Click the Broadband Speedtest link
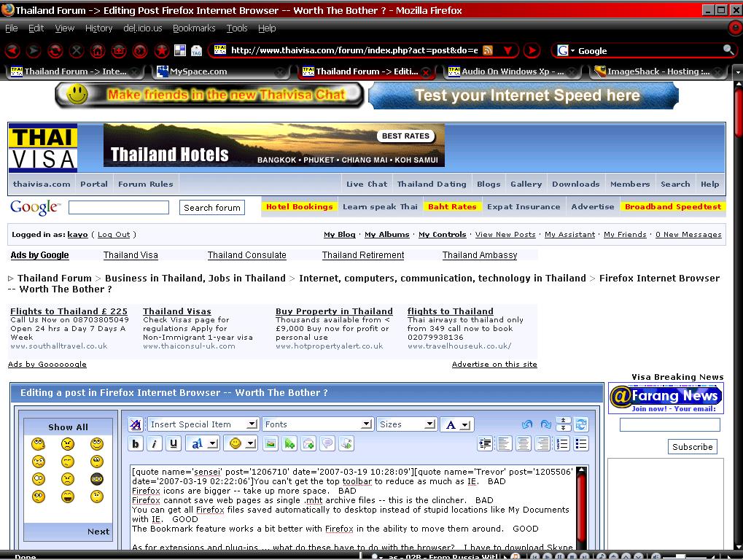The height and width of the screenshot is (560, 743). 673,206
